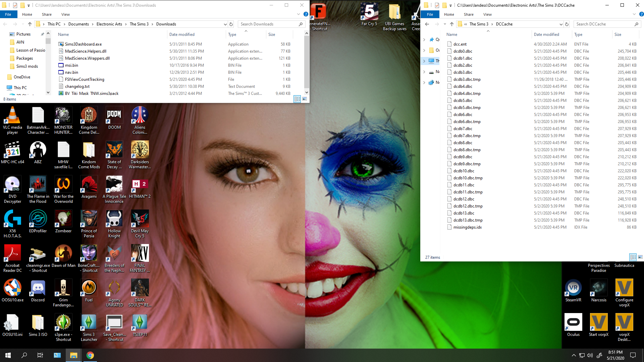This screenshot has width=644, height=362.
Task: Open Windows search from the taskbar
Action: coord(24,355)
